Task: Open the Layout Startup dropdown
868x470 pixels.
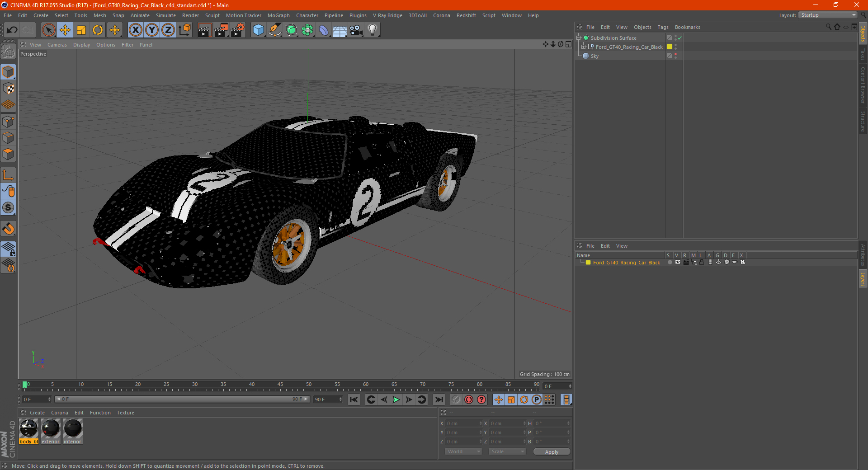Action: tap(828, 15)
